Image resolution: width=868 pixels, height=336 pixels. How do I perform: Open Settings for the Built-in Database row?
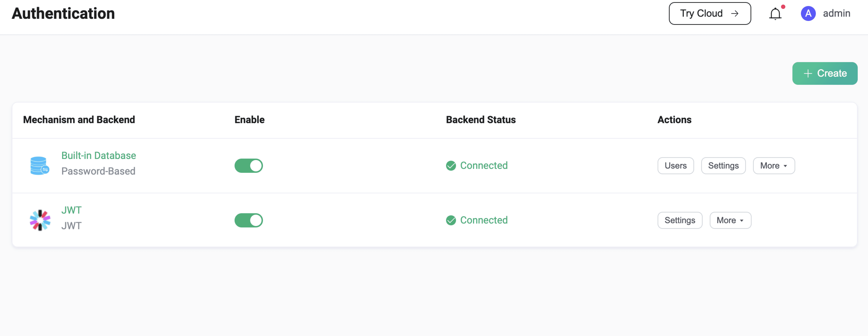pos(723,166)
